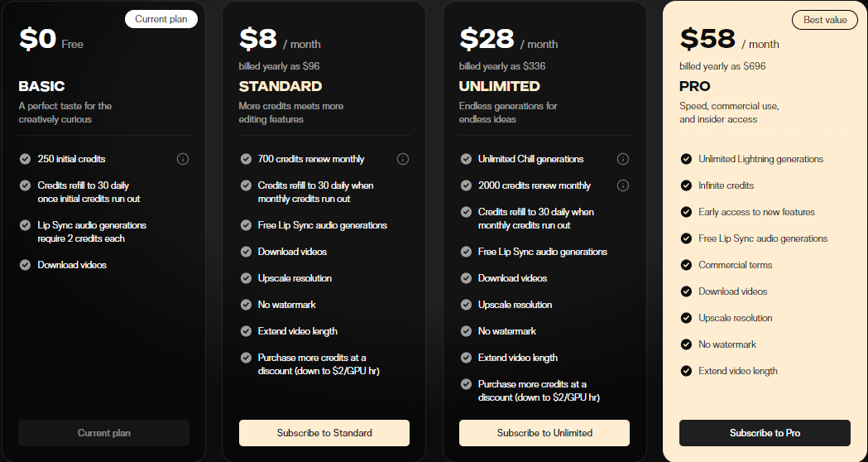Click checkmark icon next to Infinite credits
Screen dimensions: 868x462
[x=686, y=185]
